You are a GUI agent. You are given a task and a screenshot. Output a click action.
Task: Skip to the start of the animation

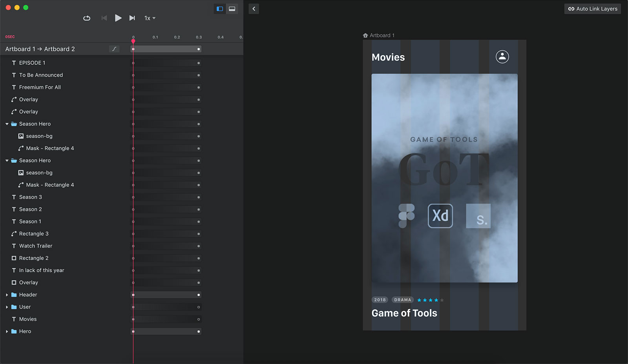104,18
